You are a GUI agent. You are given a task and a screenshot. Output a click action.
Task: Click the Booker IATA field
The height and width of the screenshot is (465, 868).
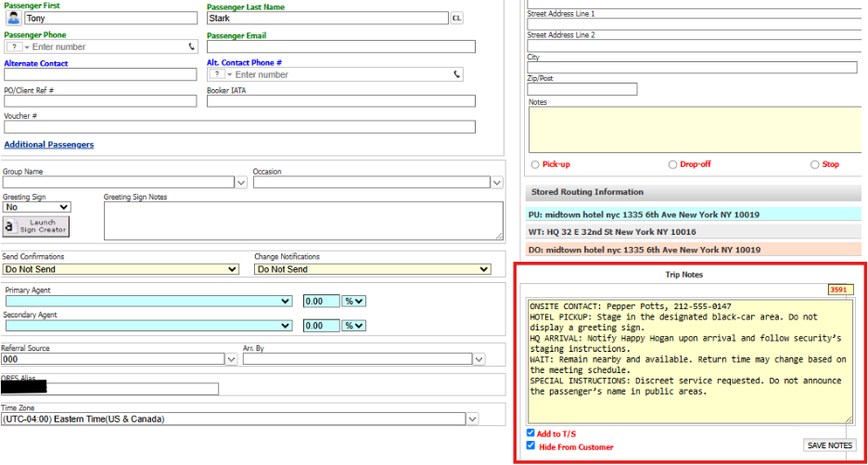(341, 101)
